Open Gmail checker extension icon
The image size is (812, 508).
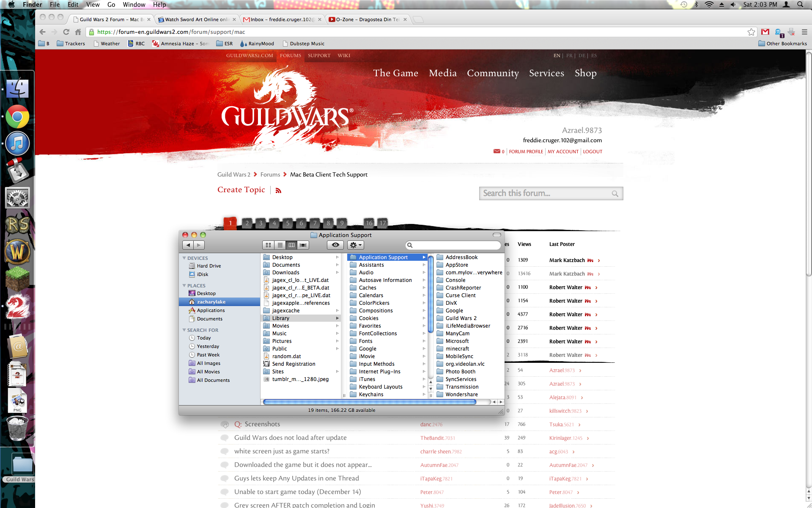point(765,32)
